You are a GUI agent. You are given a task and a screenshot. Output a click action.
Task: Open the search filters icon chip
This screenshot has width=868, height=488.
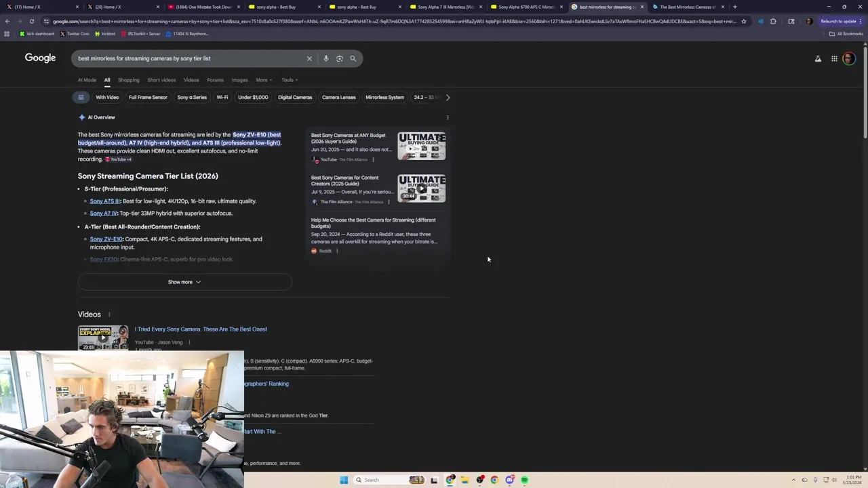[x=81, y=97]
